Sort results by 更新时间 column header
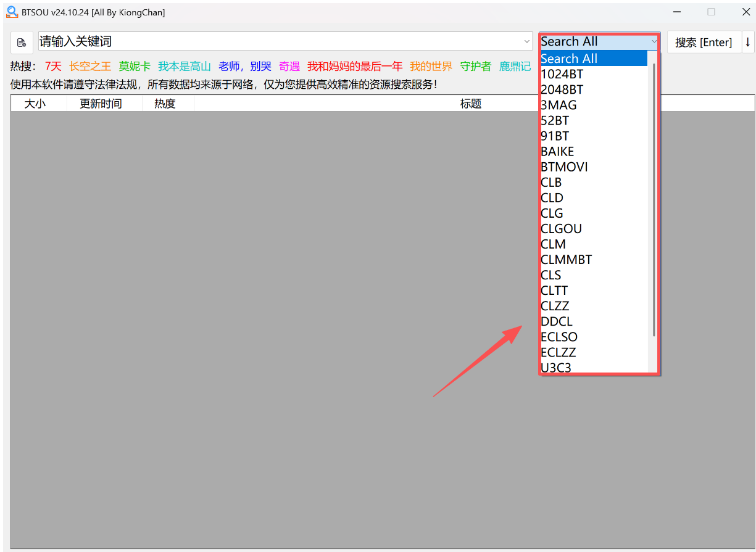The height and width of the screenshot is (552, 756). [101, 104]
